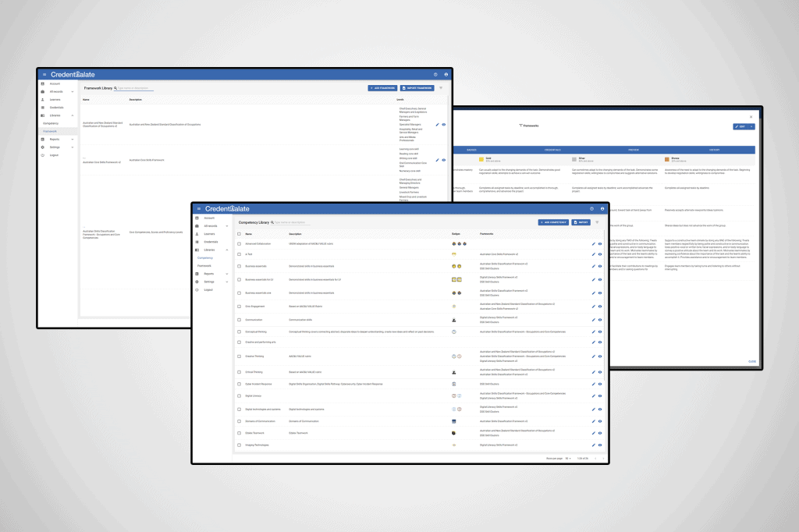This screenshot has width=799, height=532.
Task: Click badge icon in Domains of Communication row
Action: tap(454, 421)
